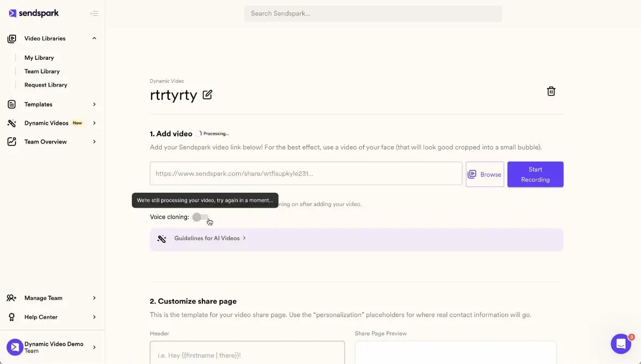Open Team Overview using its sidebar icon
The height and width of the screenshot is (364, 641).
(x=12, y=141)
